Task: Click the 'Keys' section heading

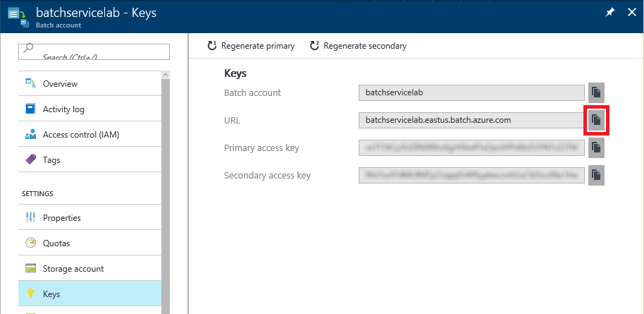Action: 235,73
